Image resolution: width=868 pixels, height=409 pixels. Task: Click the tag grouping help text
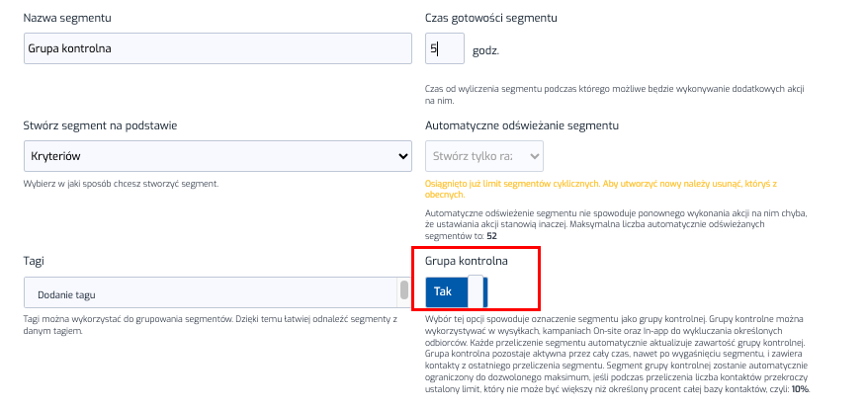210,324
